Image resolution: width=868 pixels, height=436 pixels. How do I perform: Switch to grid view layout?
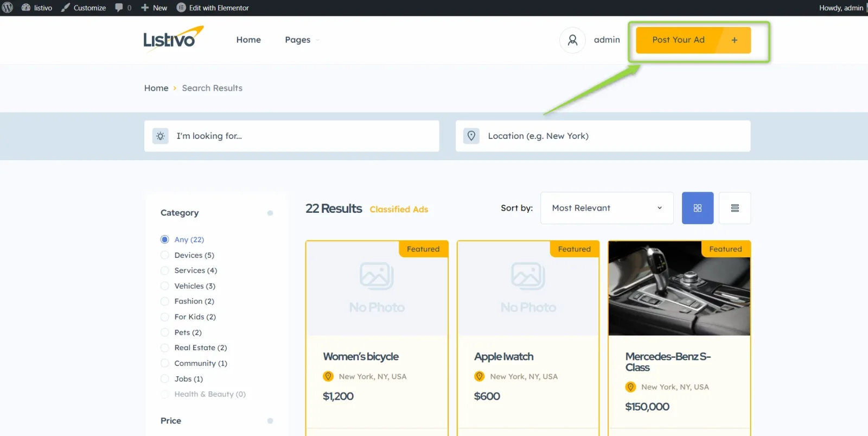(x=698, y=208)
